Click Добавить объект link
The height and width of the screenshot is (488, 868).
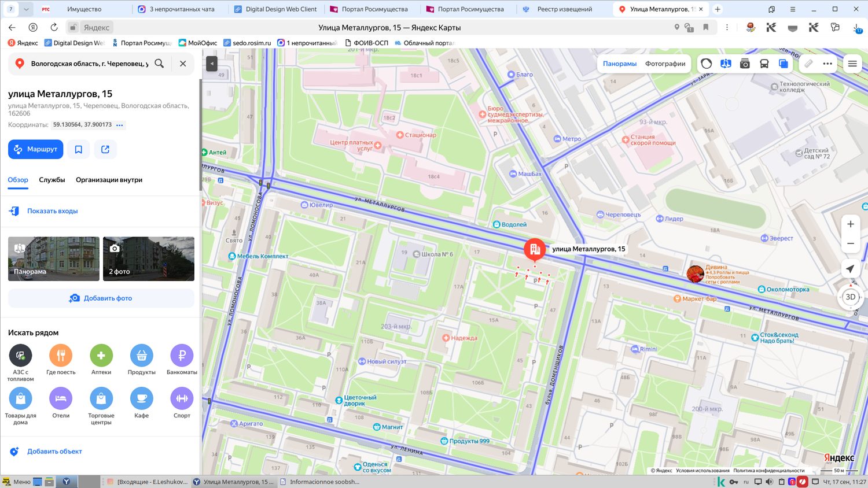click(54, 452)
